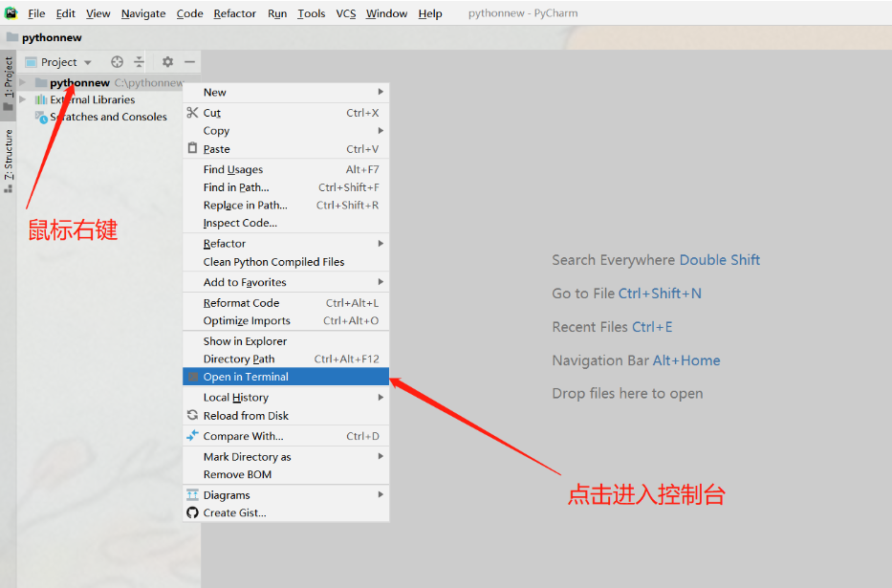
Task: Click pythonnew in the navigation bar
Action: click(x=52, y=37)
